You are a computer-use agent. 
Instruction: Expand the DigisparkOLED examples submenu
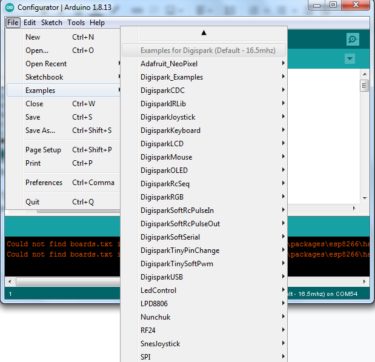coord(204,170)
